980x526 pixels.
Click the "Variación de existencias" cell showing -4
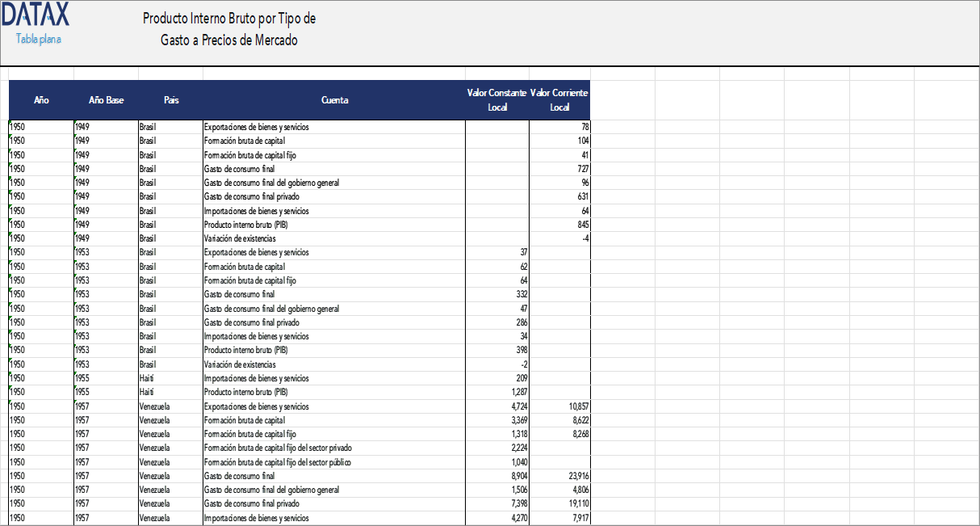click(x=585, y=238)
